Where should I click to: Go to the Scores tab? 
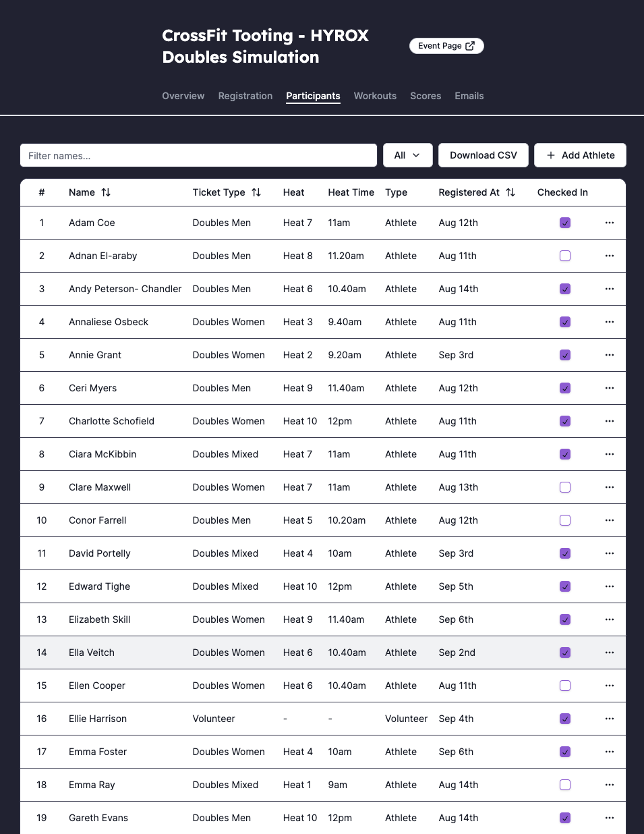(426, 96)
